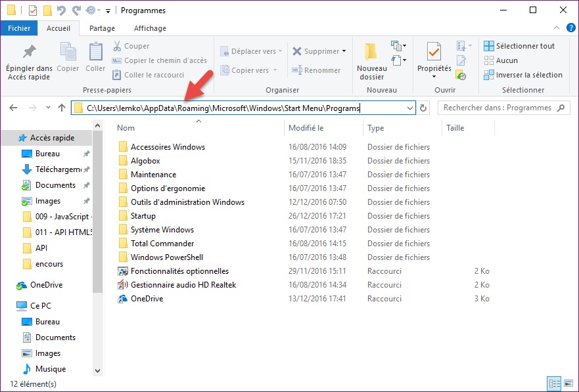
Task: Open the Déplacer vers dropdown
Action: pyautogui.click(x=280, y=51)
